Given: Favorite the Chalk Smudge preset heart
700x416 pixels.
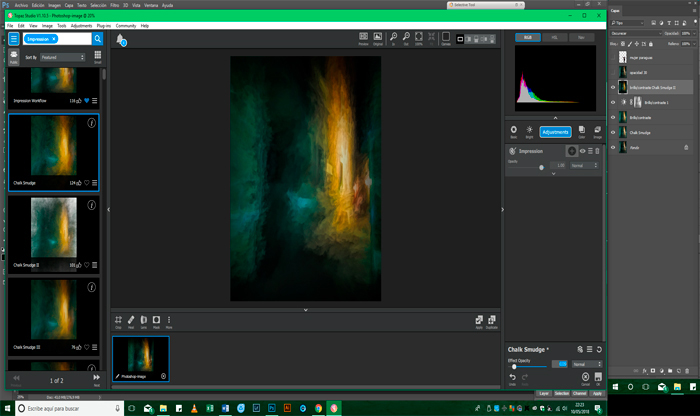Looking at the screenshot, I should tap(86, 183).
